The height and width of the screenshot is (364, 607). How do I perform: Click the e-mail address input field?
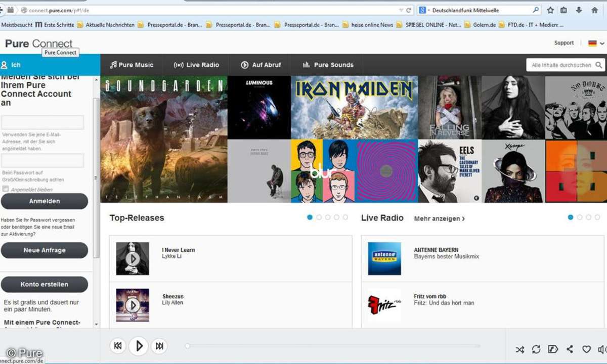[42, 122]
